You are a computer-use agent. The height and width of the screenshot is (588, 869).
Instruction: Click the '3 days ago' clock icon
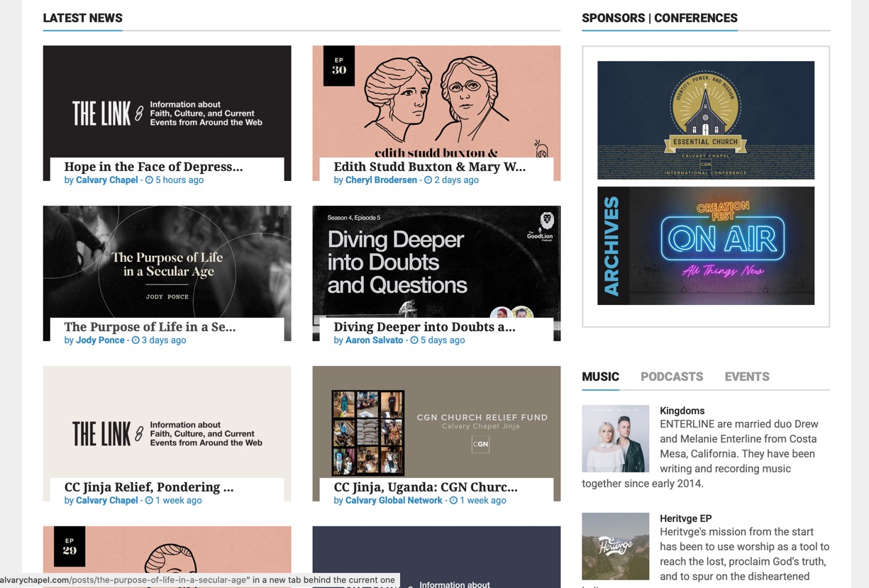click(135, 340)
